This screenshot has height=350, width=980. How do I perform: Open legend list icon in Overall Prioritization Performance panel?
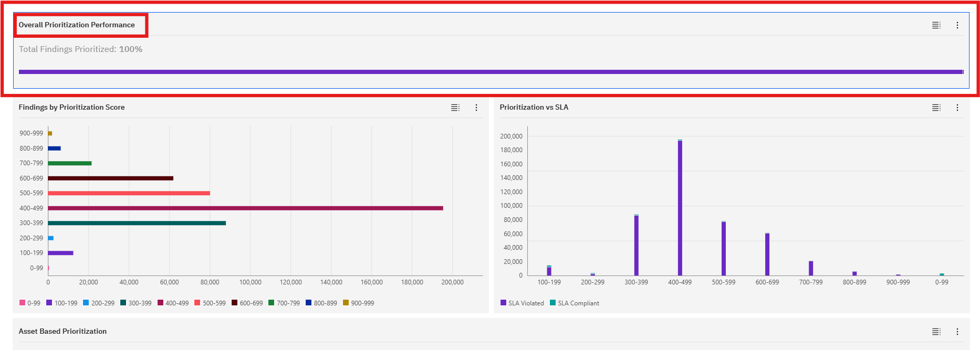936,25
